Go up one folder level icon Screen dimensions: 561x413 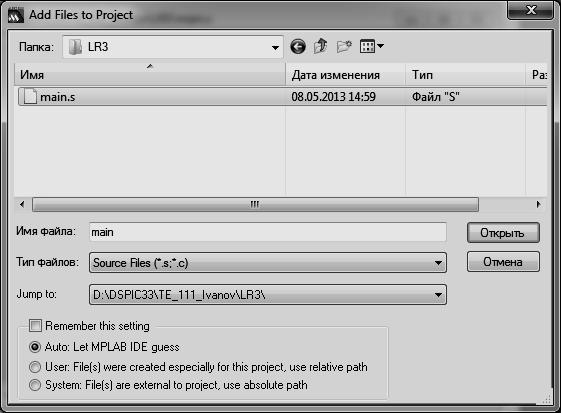point(320,46)
